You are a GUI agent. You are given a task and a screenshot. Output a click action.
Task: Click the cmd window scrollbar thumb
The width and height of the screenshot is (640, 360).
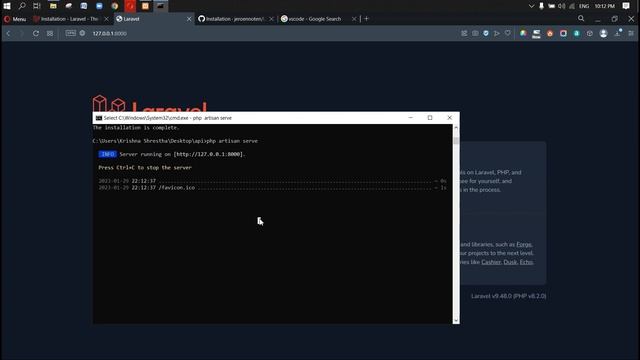point(456,140)
